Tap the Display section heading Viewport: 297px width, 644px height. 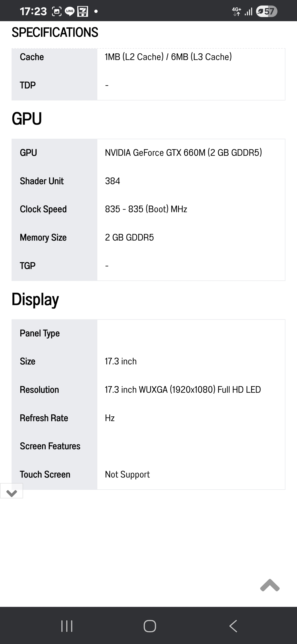point(35,300)
